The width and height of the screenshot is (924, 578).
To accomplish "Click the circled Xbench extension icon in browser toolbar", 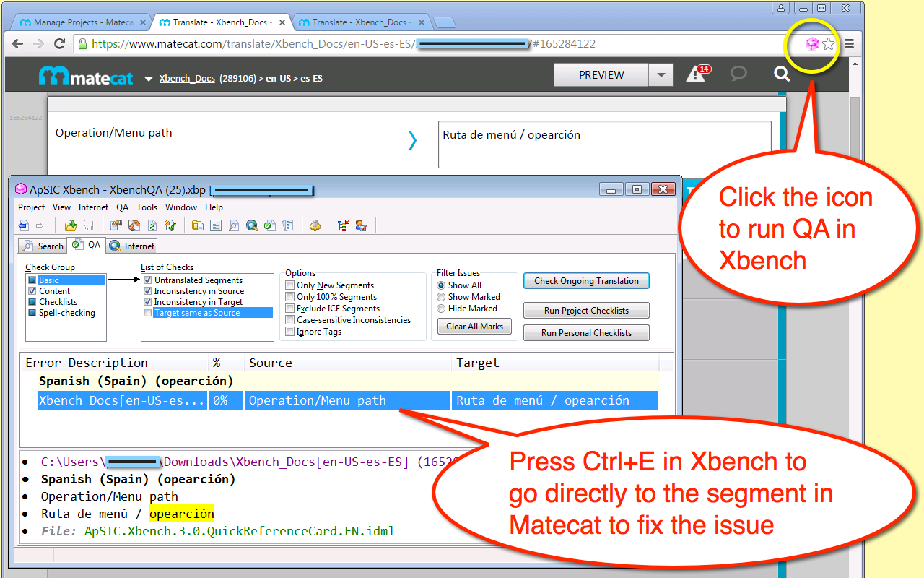I will tap(812, 43).
